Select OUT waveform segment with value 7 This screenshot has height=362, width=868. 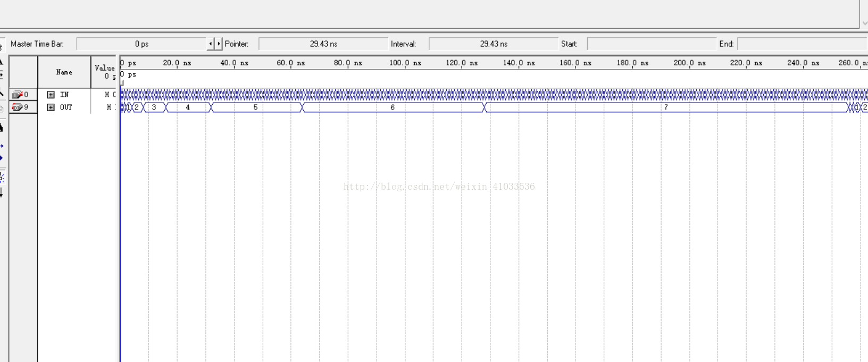coord(666,107)
